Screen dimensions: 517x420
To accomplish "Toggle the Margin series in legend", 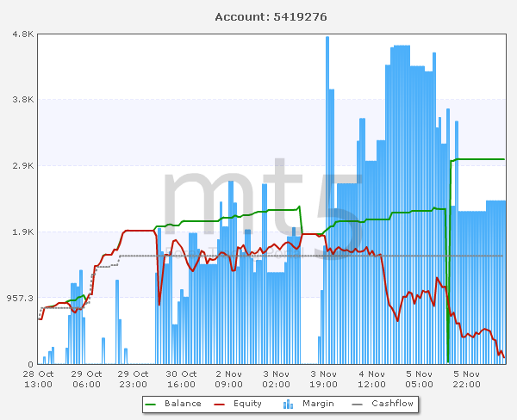I will (308, 404).
